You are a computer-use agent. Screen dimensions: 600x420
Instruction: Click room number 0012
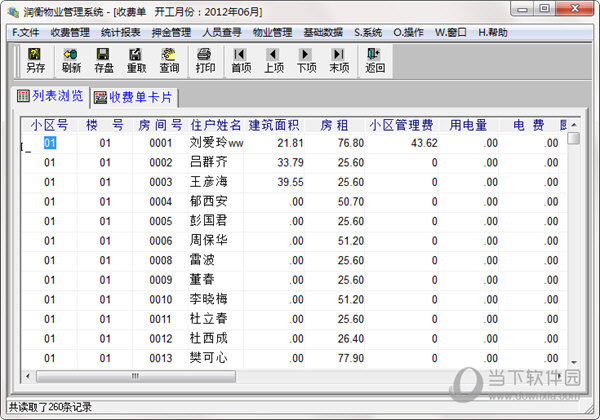point(161,339)
